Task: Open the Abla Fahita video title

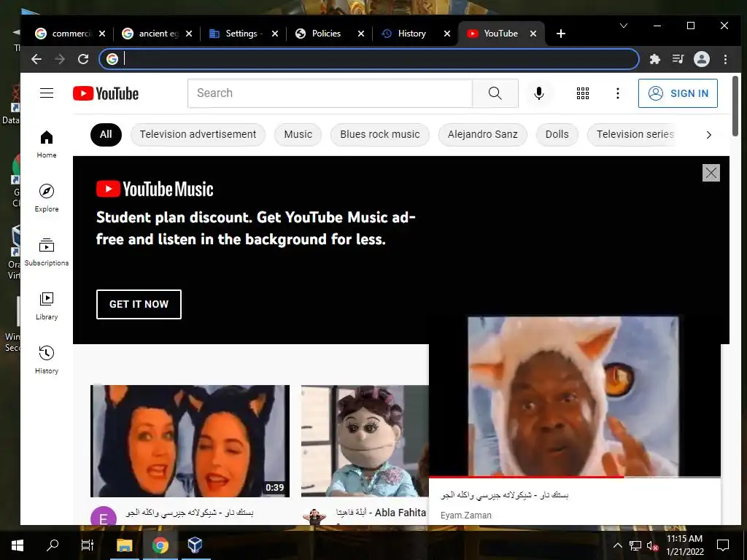Action: [x=381, y=513]
